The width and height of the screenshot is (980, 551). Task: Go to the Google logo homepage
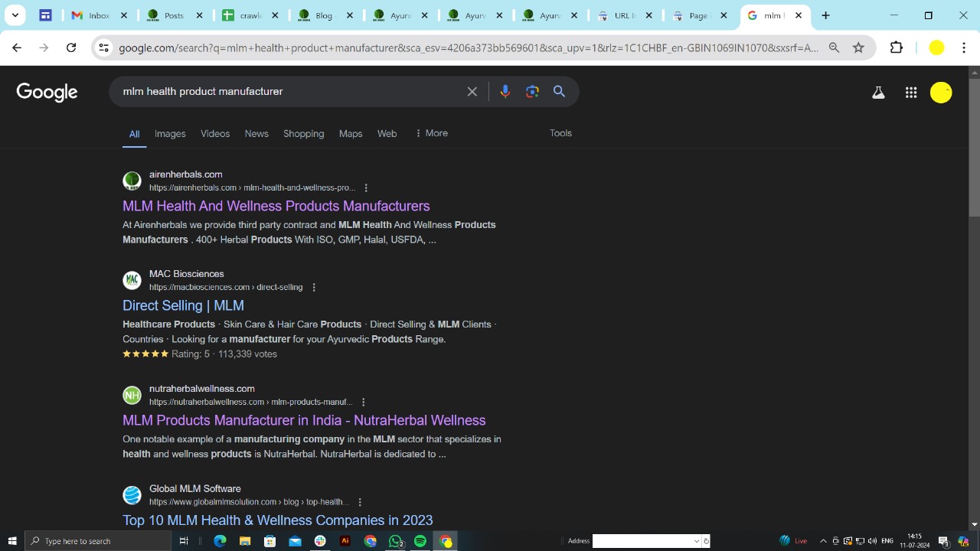pyautogui.click(x=47, y=93)
